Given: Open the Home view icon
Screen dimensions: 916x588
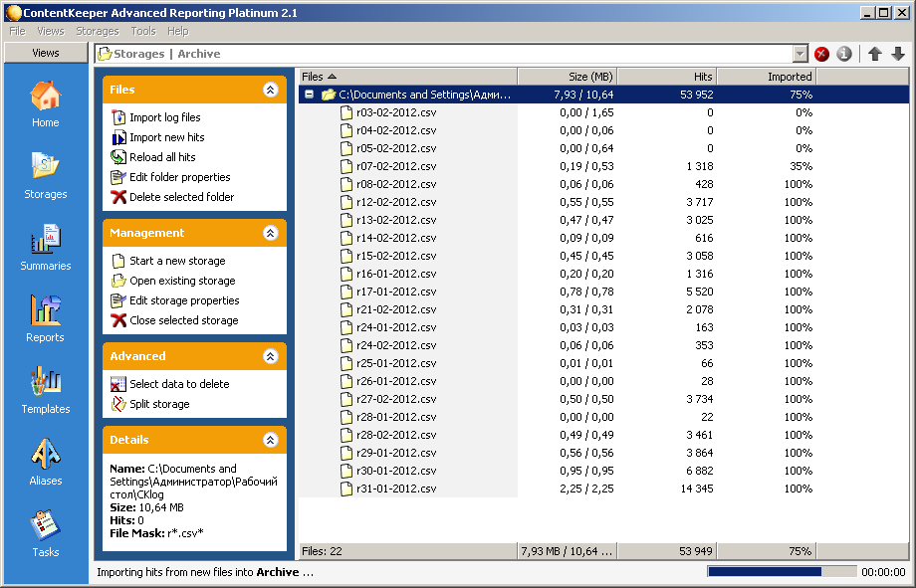Looking at the screenshot, I should click(46, 96).
